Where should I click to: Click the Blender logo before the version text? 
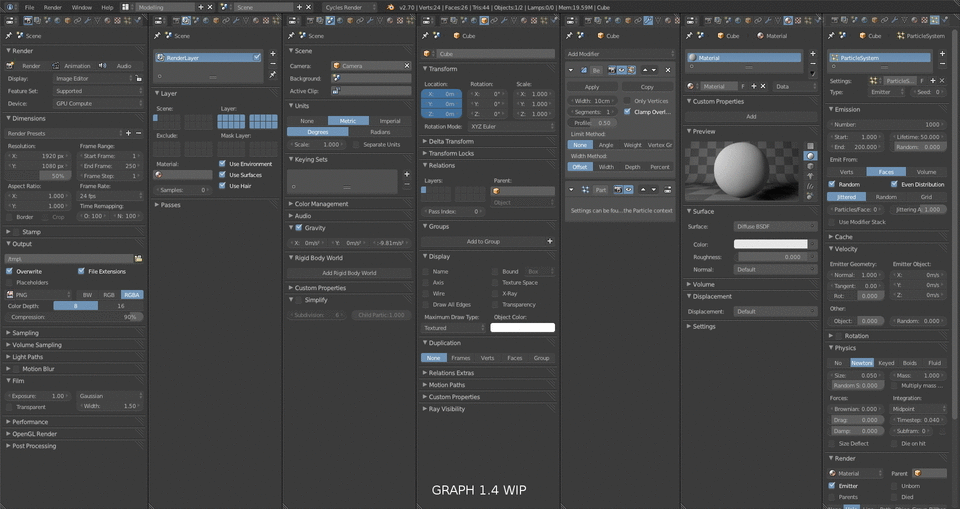pos(391,7)
